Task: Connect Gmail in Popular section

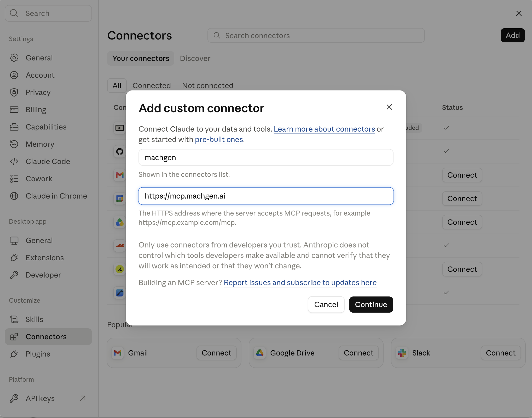Action: coord(216,353)
